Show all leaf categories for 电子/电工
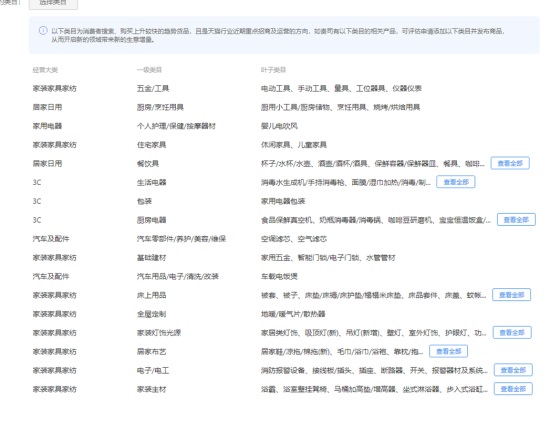 (x=513, y=370)
